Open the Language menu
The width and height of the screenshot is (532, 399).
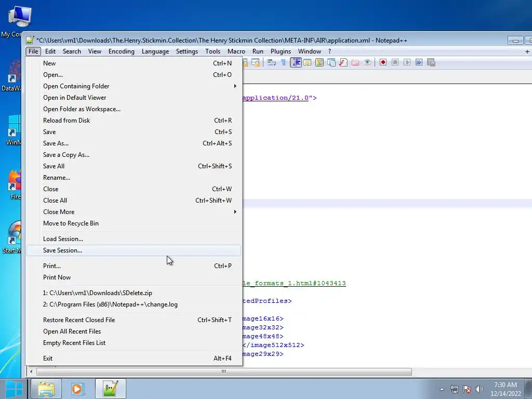coord(155,51)
